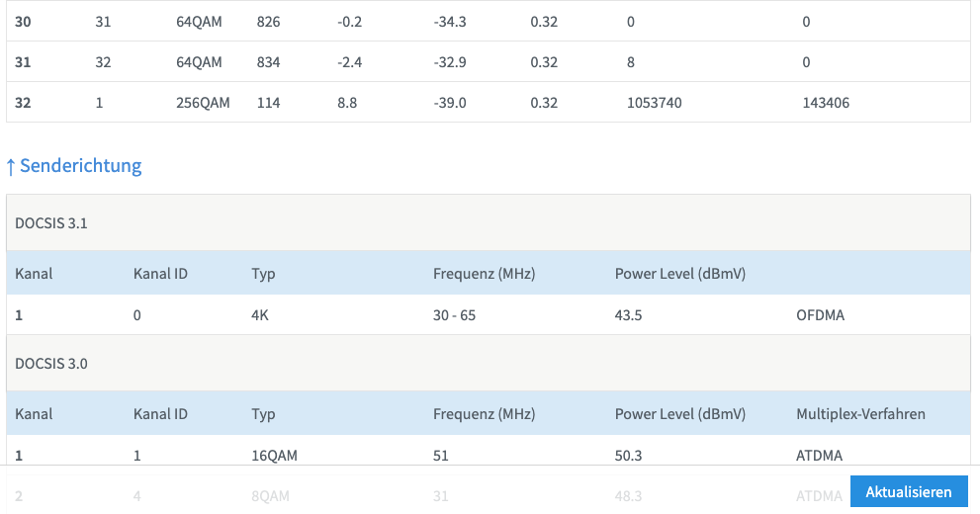Screen dimensions: 980x514
Task: Click the 256QAM cell in row 32
Action: (x=203, y=103)
